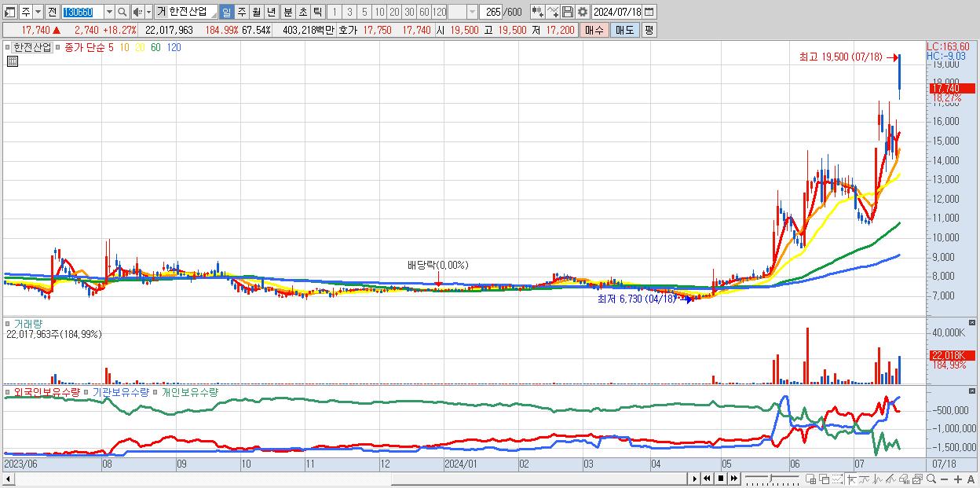Choose interval preset 3
Viewport: 980px width, 488px height.
[x=349, y=12]
